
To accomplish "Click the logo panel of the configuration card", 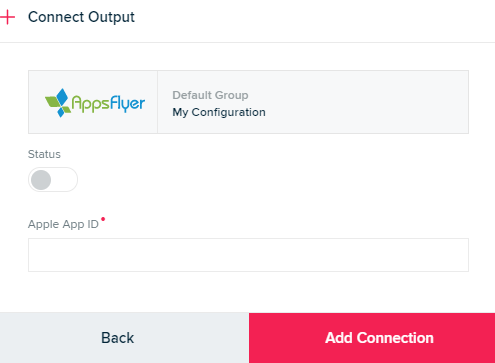I will coord(93,102).
